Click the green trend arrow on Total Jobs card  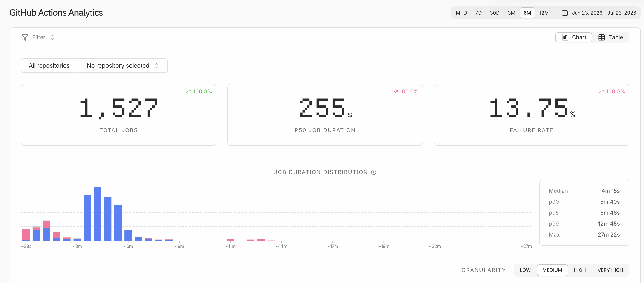[x=188, y=92]
